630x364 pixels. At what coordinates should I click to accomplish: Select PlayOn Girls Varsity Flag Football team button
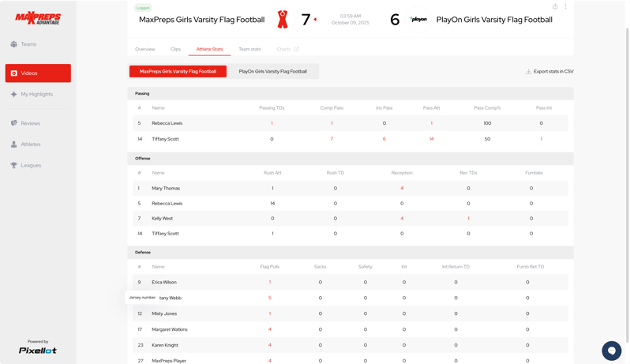coord(273,72)
